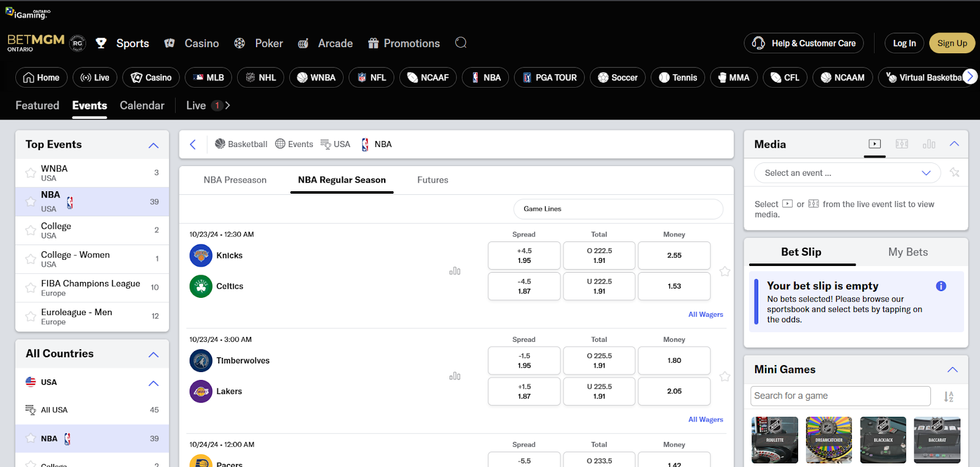The image size is (980, 467).
Task: Switch Media panel to statistics view
Action: (929, 144)
